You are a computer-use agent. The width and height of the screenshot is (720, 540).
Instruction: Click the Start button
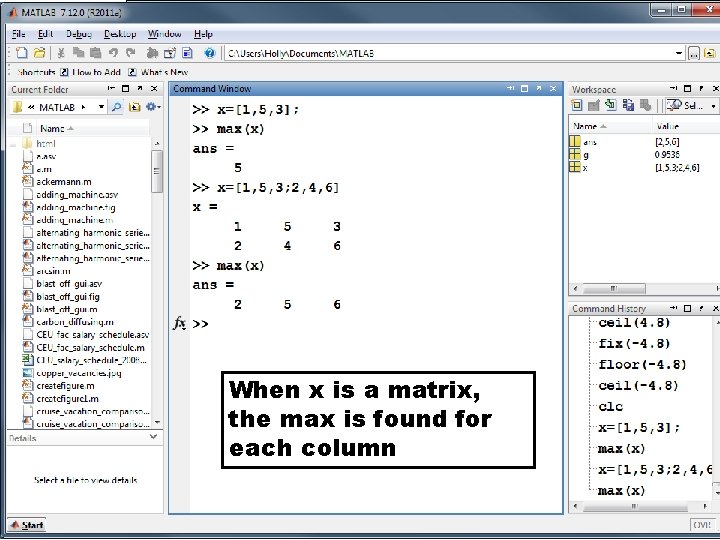point(27,525)
